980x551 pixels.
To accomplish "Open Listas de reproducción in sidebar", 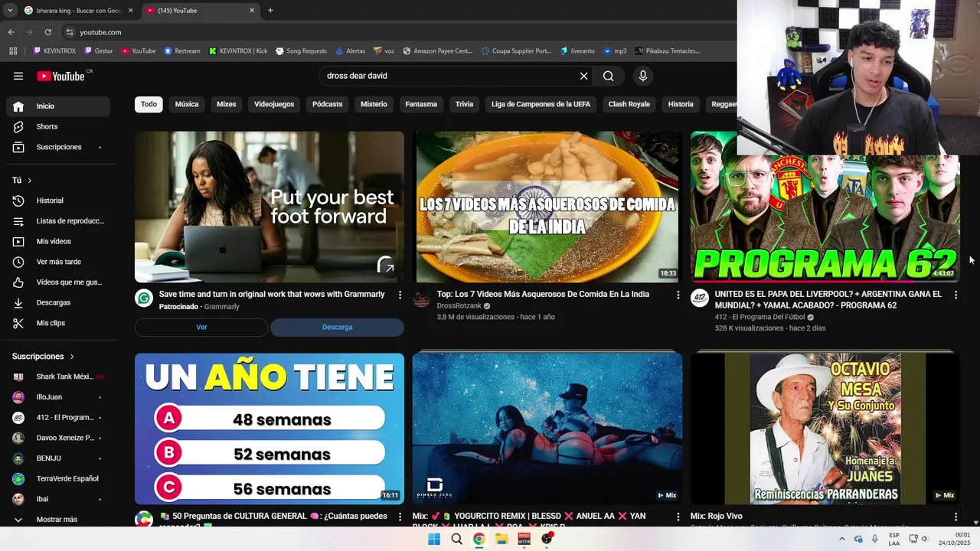I will [58, 221].
